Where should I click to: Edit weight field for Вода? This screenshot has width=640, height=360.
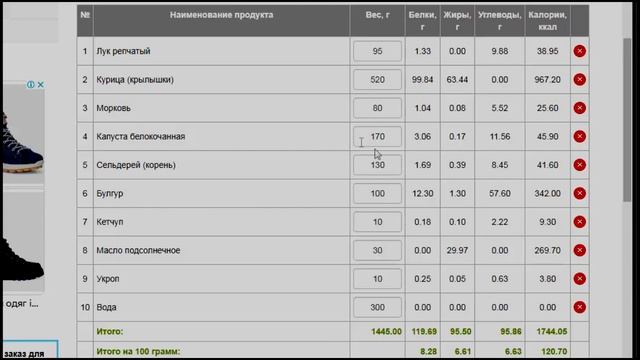[x=377, y=307]
